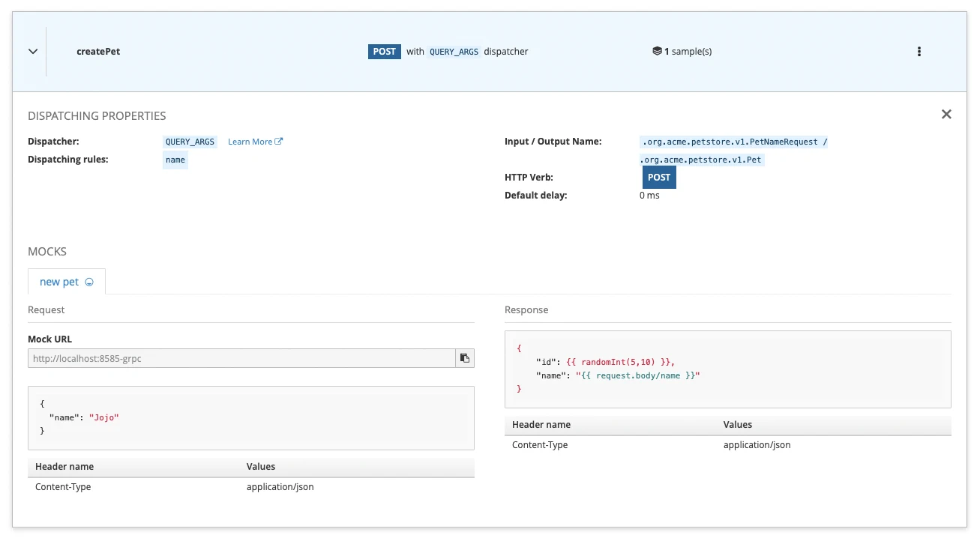This screenshot has height=541, width=980.
Task: Close the dispatching properties panel
Action: coord(946,115)
